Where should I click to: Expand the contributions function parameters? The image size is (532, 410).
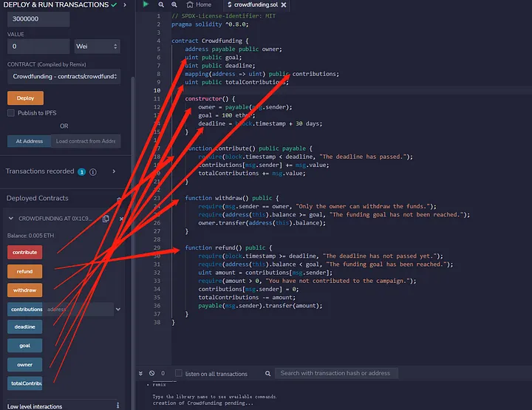click(118, 310)
